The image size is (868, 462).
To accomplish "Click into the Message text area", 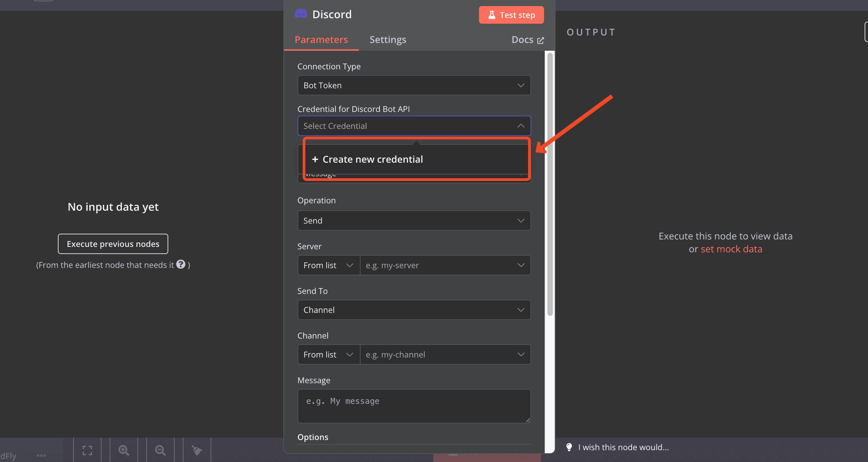I will (x=414, y=406).
